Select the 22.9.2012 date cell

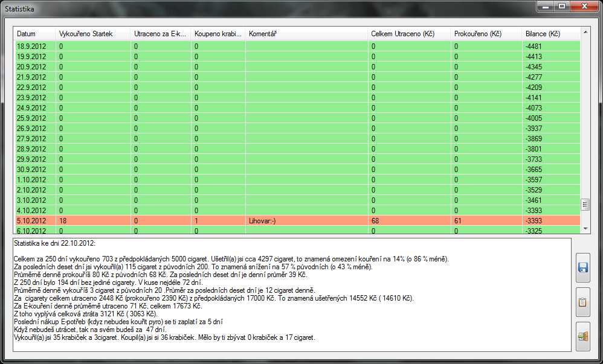click(x=36, y=88)
